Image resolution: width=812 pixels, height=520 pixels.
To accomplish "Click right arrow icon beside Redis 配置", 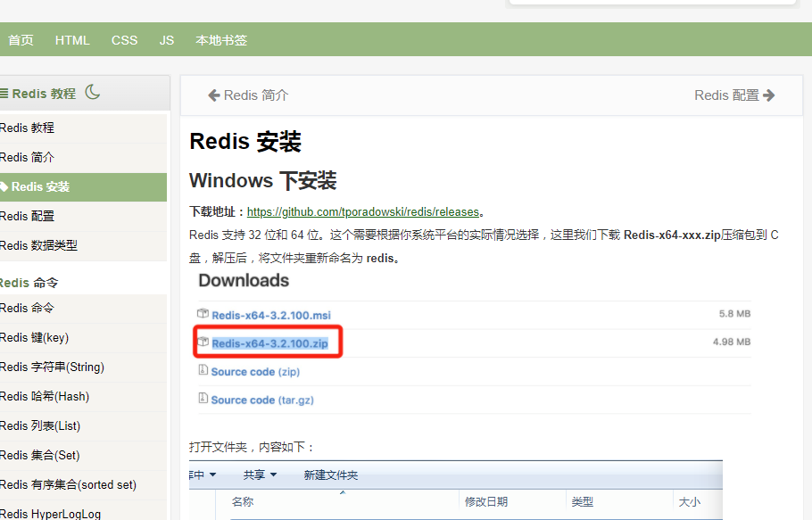I will 769,95.
